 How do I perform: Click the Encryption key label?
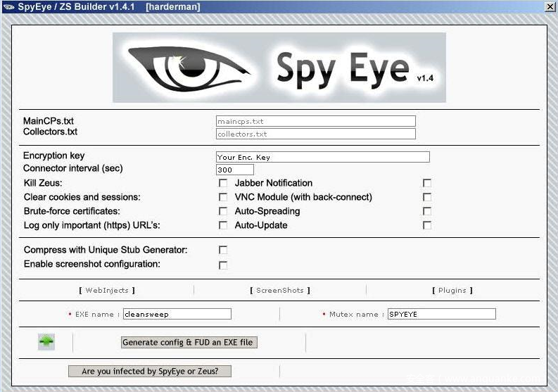[x=53, y=156]
